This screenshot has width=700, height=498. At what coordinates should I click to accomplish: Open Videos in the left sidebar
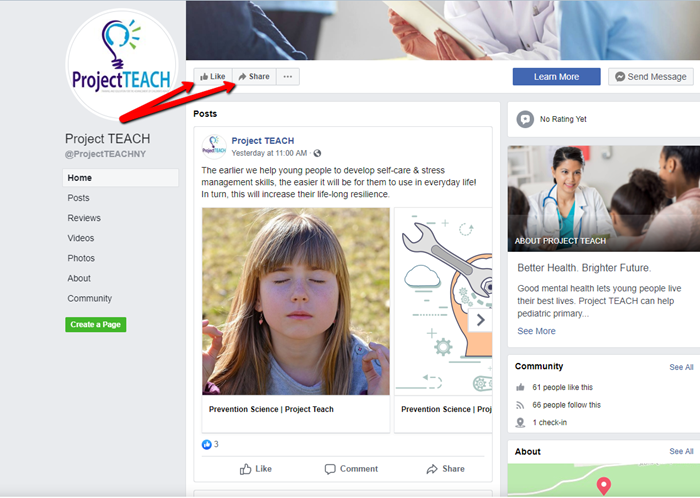point(81,238)
